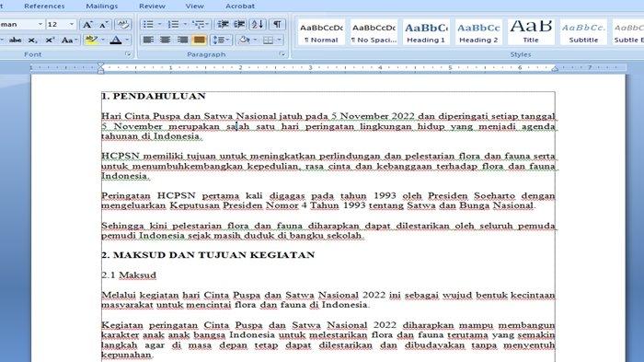Switch to the Review tab
644x362 pixels.
click(152, 6)
